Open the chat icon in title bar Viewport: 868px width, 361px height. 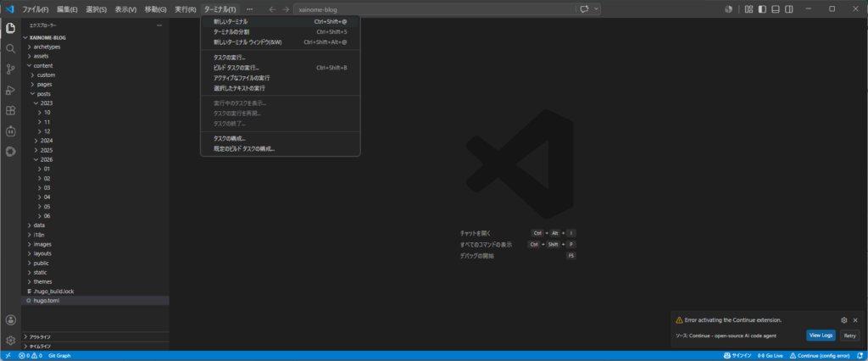coord(585,8)
